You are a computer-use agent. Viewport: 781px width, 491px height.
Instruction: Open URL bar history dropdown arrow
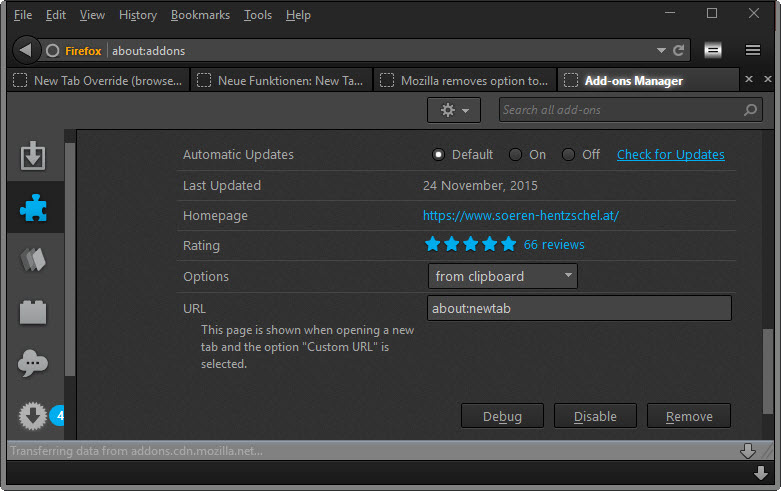(x=661, y=50)
